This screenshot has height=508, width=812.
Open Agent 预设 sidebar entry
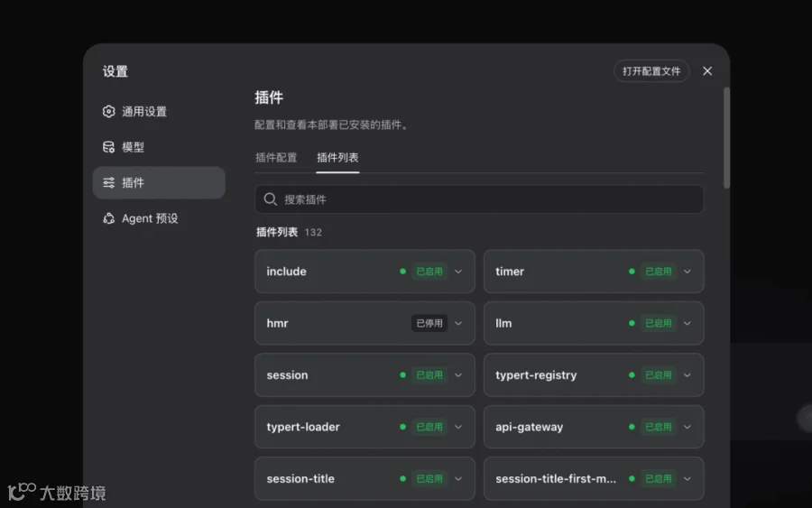click(159, 218)
